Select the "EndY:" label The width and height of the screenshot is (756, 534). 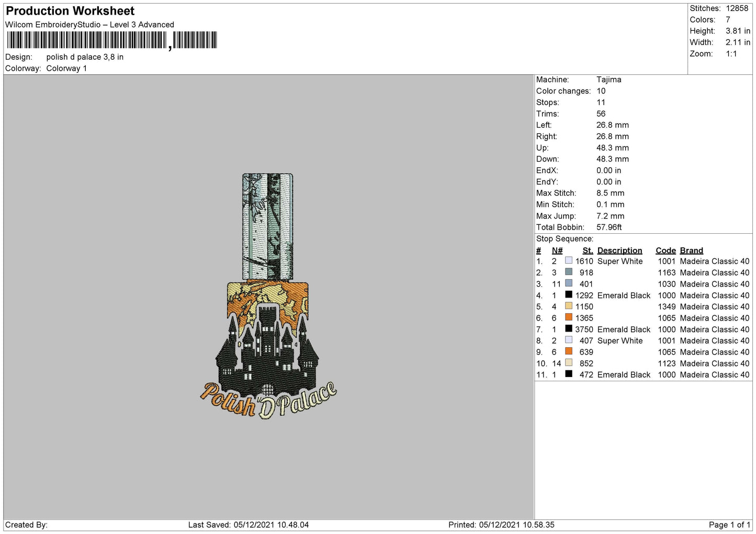[547, 182]
